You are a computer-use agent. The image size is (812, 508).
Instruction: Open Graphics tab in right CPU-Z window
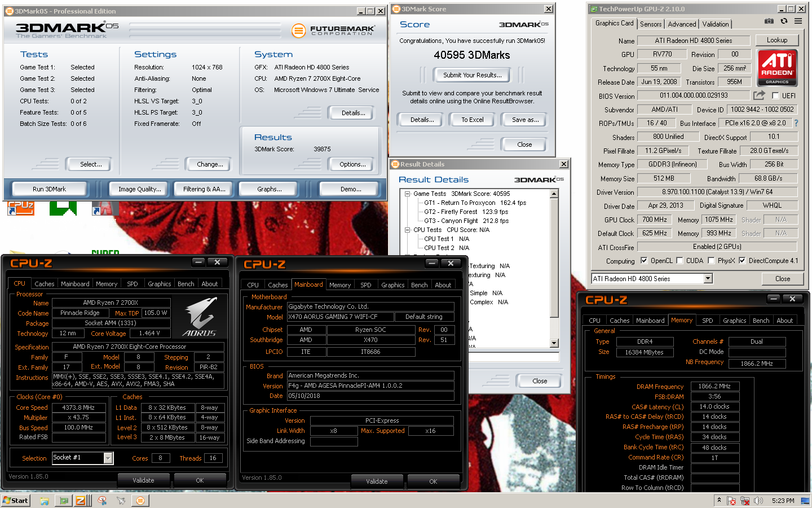[735, 321]
